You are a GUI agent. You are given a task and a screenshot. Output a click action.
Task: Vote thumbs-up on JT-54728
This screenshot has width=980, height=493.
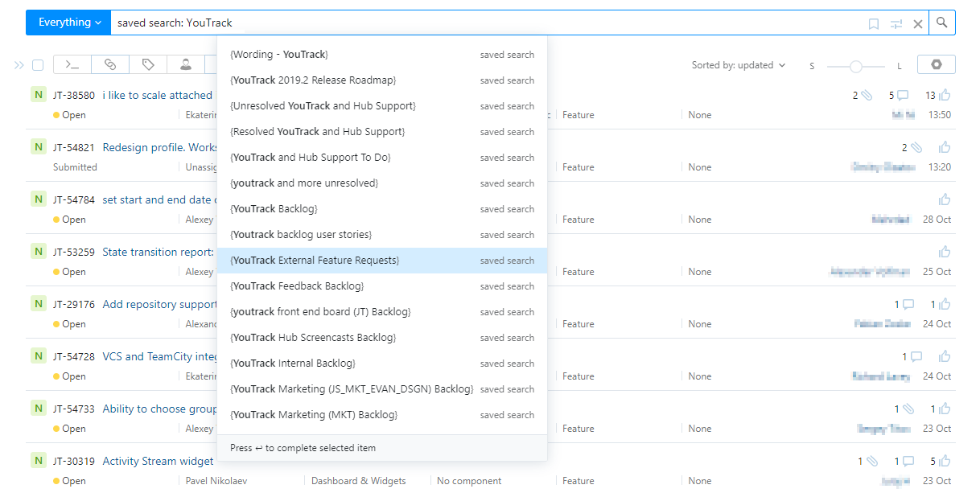(x=945, y=356)
